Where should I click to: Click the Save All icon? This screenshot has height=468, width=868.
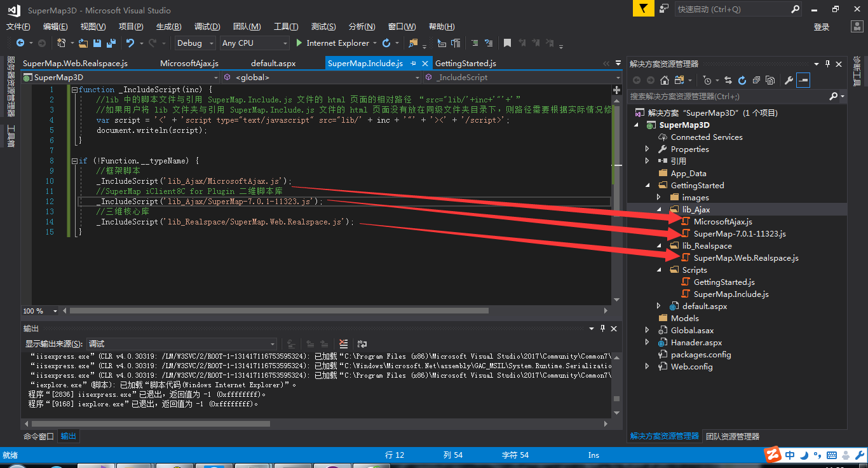pyautogui.click(x=111, y=43)
